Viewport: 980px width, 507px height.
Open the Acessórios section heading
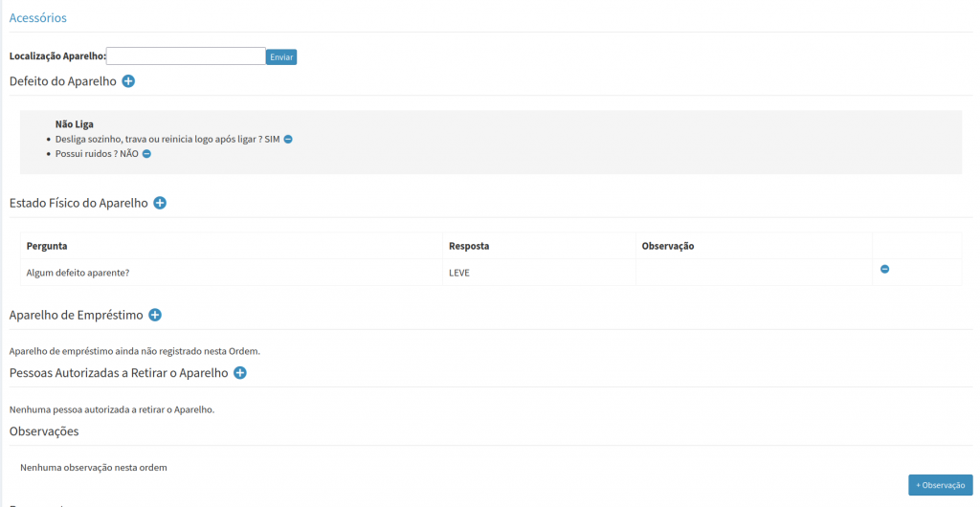[x=37, y=18]
